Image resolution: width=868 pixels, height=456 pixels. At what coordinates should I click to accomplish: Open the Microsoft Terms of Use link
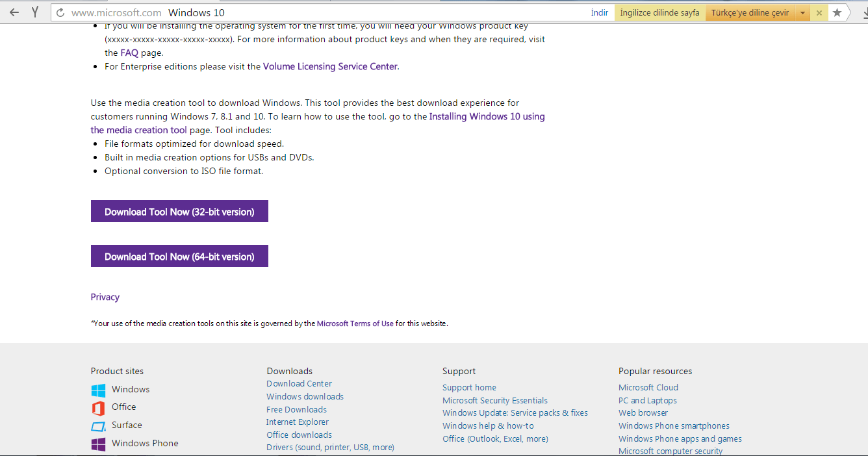355,323
